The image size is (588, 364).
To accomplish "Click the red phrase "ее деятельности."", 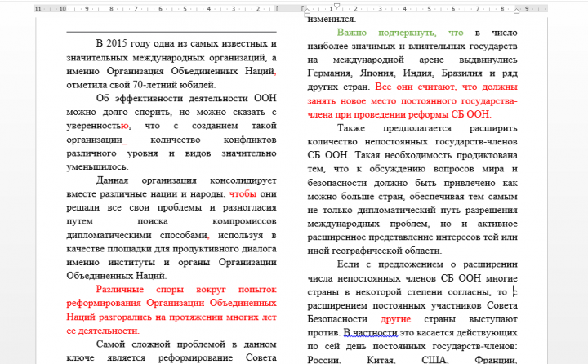I will coord(103,331).
